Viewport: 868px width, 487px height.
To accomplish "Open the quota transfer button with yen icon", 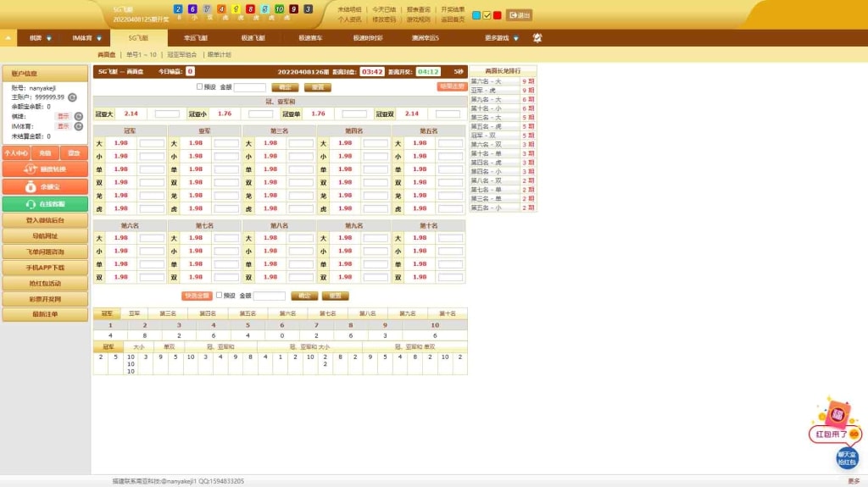I will click(x=45, y=169).
